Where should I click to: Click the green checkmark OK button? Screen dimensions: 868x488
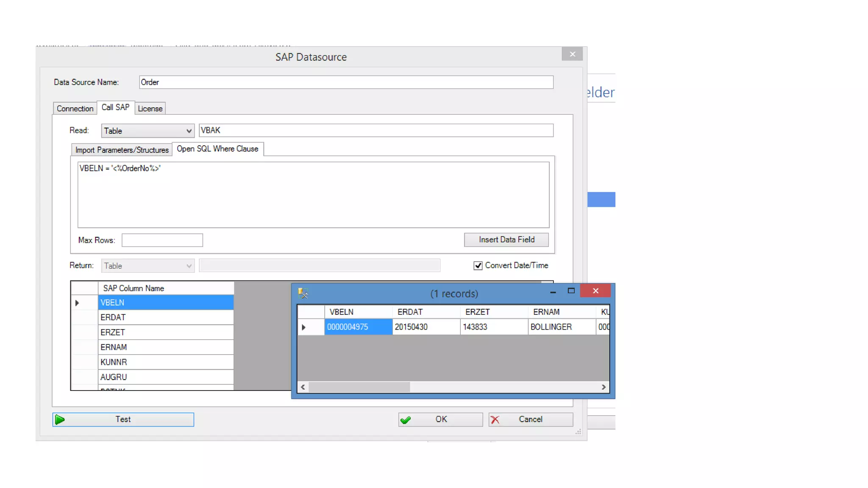(x=440, y=419)
